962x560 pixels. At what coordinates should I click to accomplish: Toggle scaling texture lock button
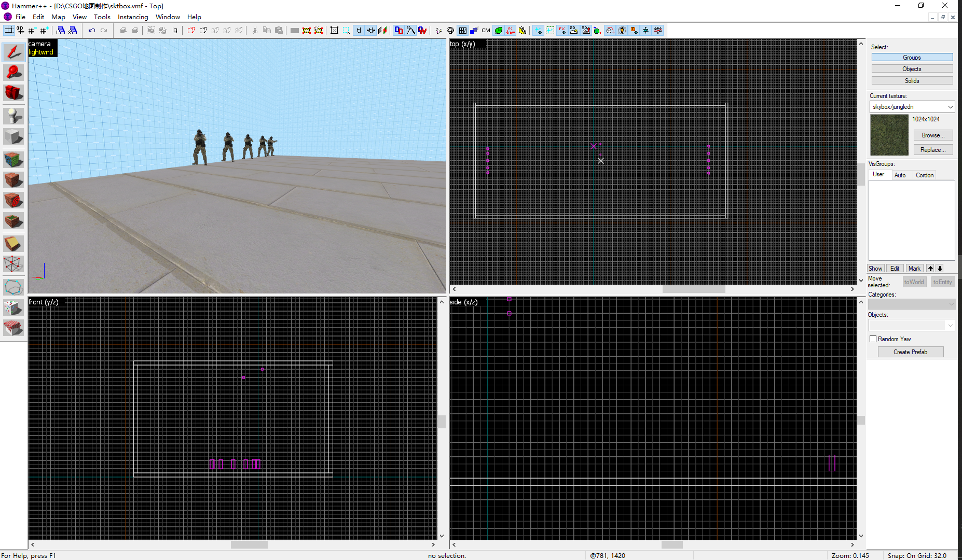coord(370,31)
